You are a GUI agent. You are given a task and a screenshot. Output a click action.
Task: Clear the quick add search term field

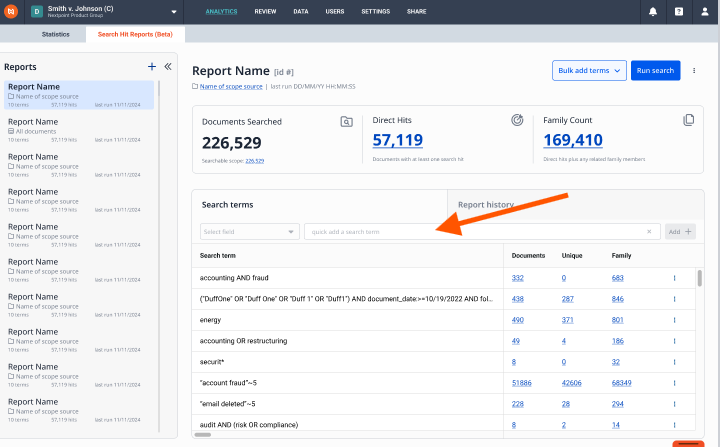pos(649,232)
